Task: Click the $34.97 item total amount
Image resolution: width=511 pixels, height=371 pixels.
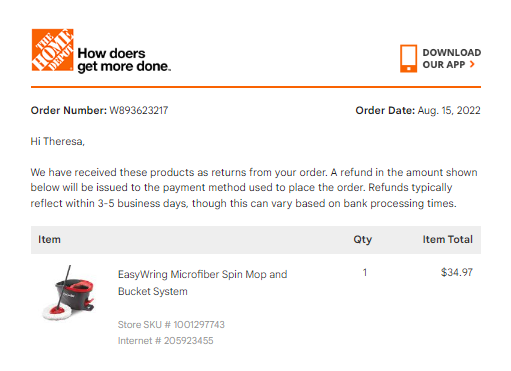Action: 457,272
